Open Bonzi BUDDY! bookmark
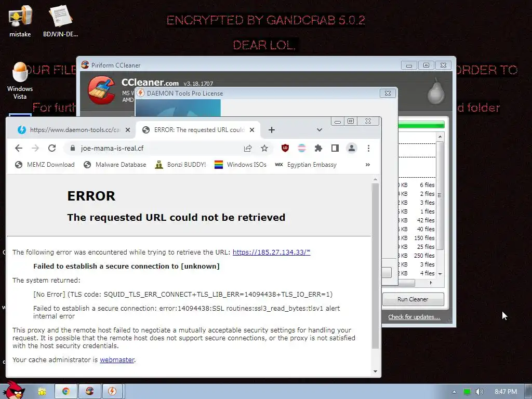 tap(180, 165)
